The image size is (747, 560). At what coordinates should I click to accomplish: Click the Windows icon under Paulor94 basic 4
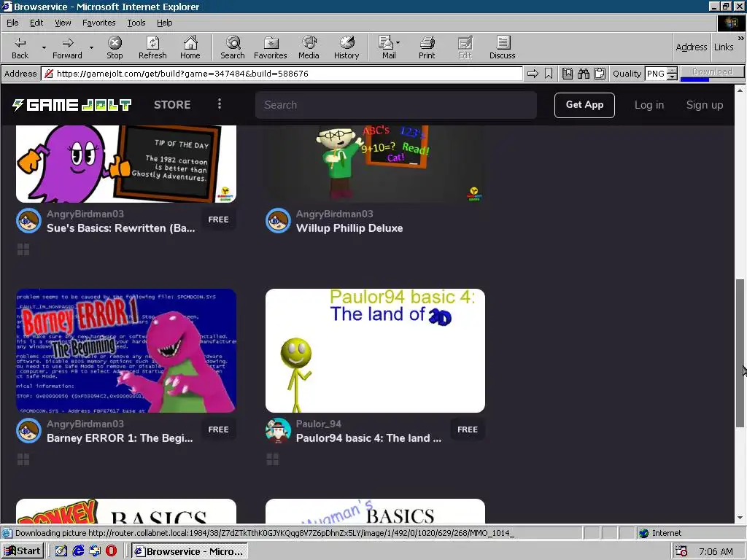pos(273,459)
